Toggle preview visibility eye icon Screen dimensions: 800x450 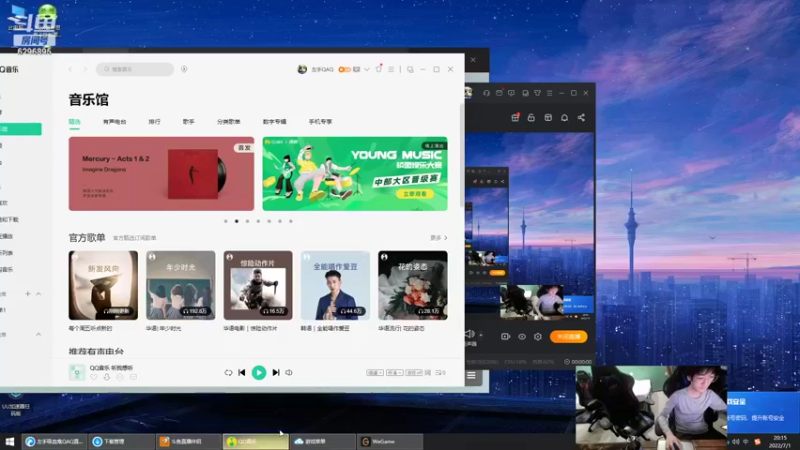[x=522, y=337]
